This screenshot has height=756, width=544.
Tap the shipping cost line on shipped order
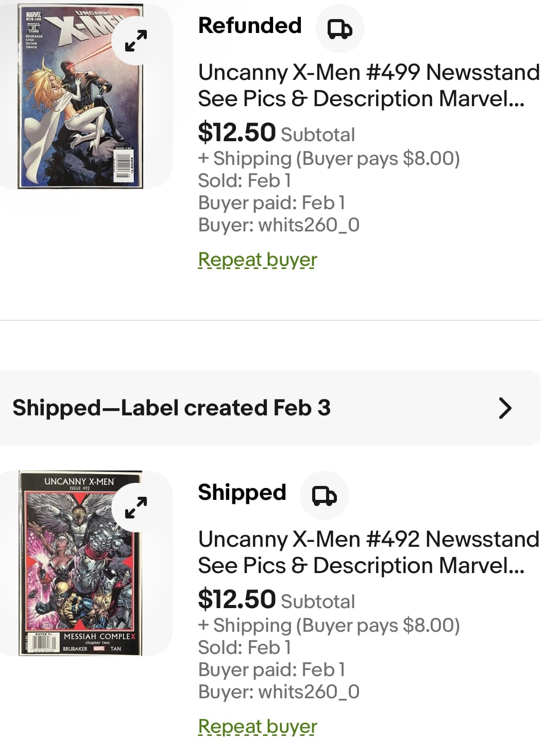(x=329, y=626)
